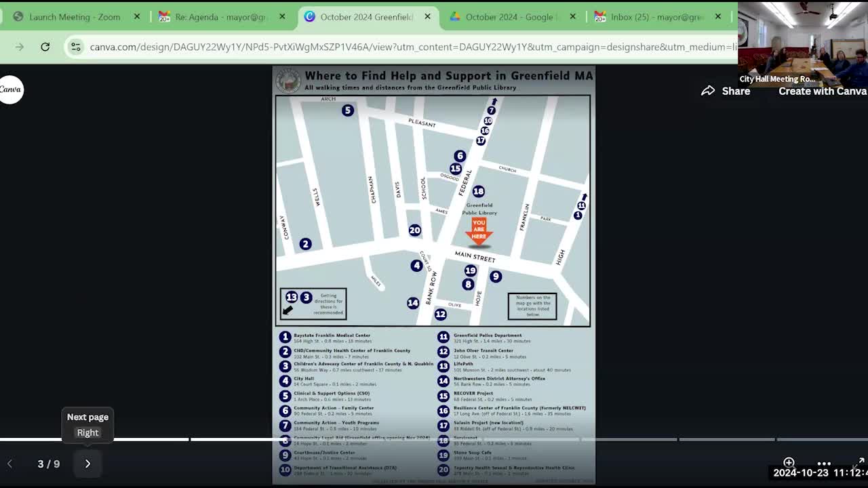The height and width of the screenshot is (488, 868).
Task: Click 'Community Action – Youth Programs' entry
Action: (336, 423)
